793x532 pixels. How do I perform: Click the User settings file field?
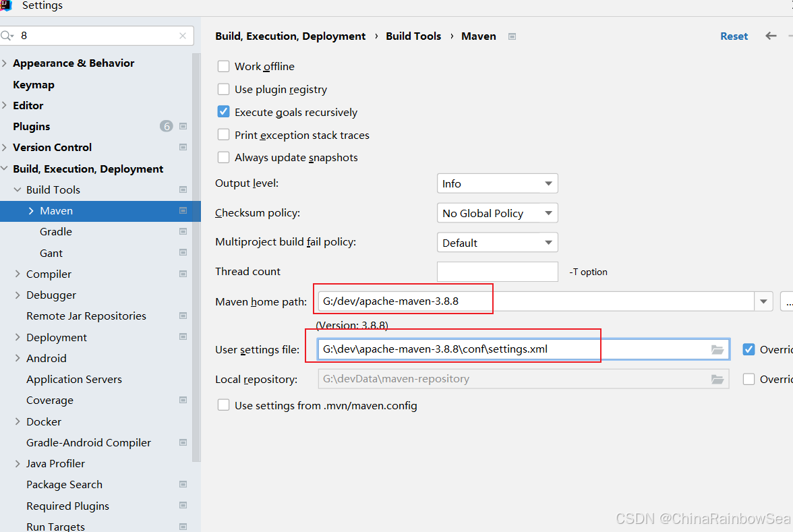coord(523,349)
